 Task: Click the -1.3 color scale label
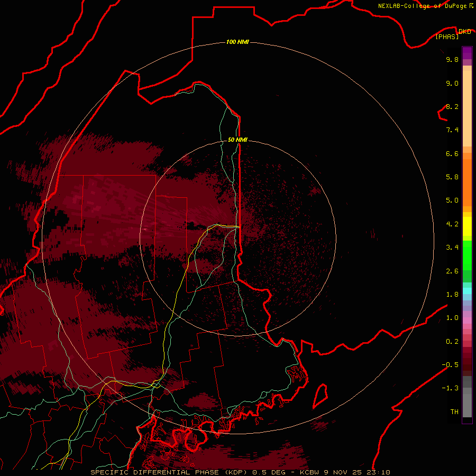tap(450, 388)
